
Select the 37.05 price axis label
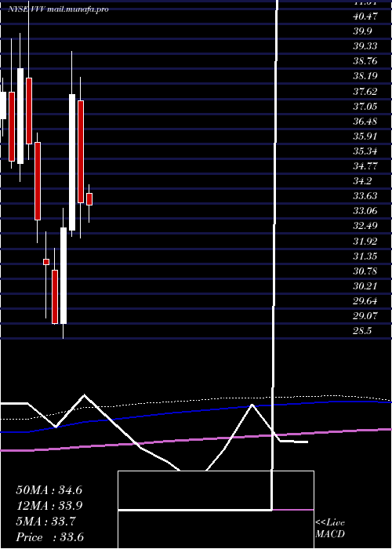[x=365, y=107]
